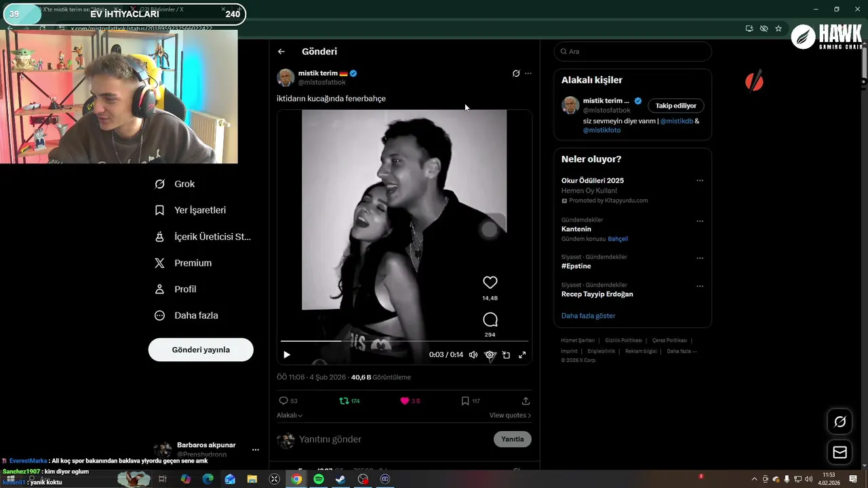This screenshot has height=488, width=868.
Task: Play the video
Action: click(x=287, y=354)
